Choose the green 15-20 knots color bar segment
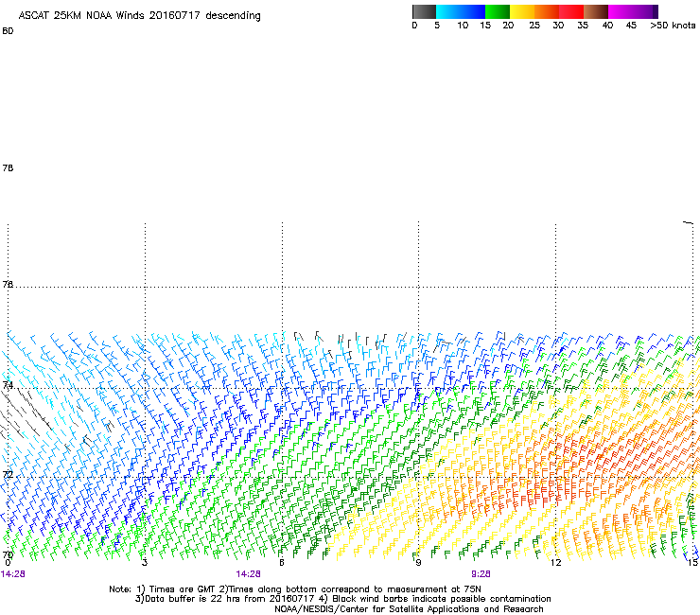This screenshot has height=615, width=700. [x=498, y=11]
